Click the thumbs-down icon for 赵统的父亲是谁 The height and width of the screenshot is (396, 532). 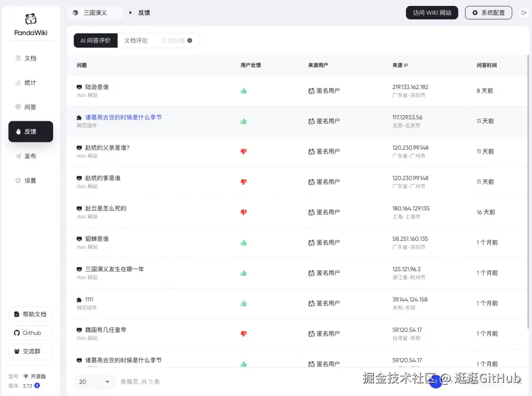click(x=243, y=152)
